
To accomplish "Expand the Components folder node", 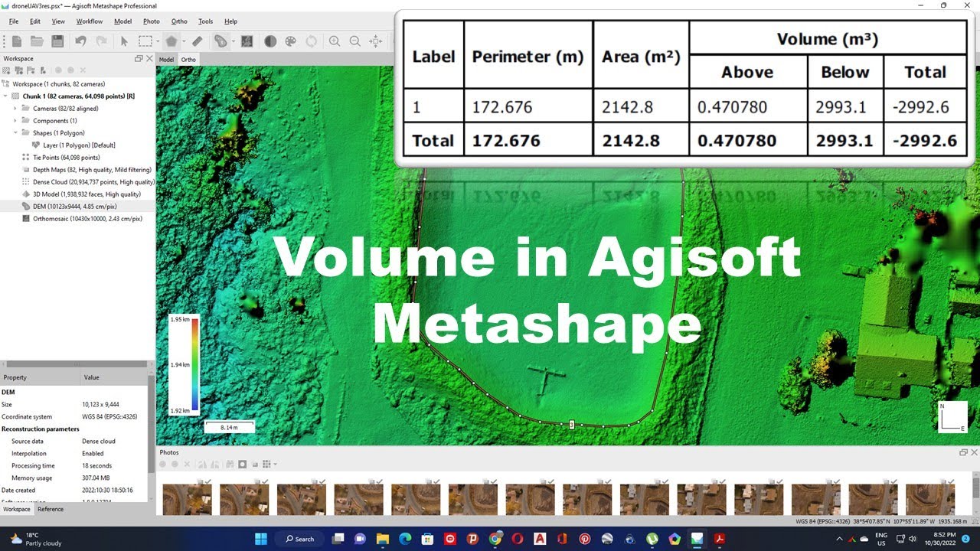I will coord(15,121).
